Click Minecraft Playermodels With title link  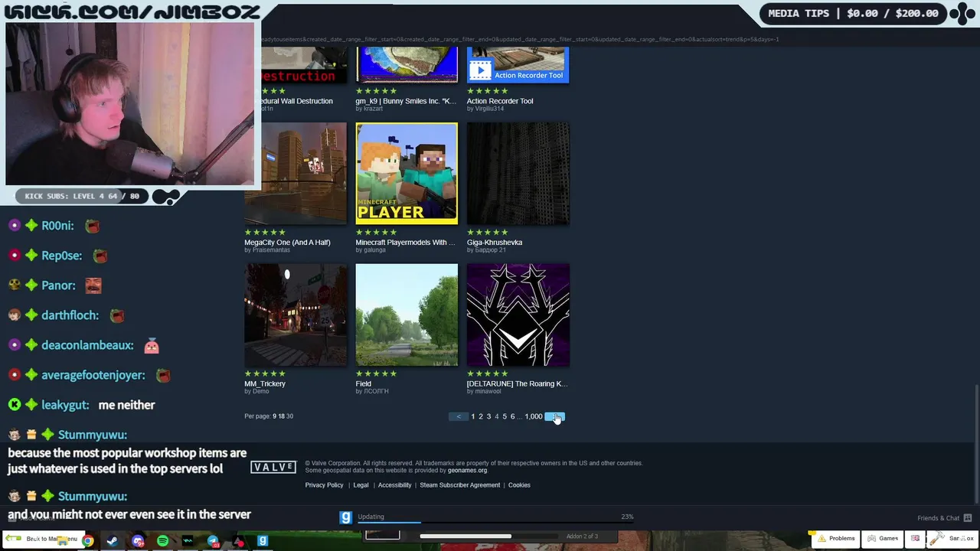405,243
